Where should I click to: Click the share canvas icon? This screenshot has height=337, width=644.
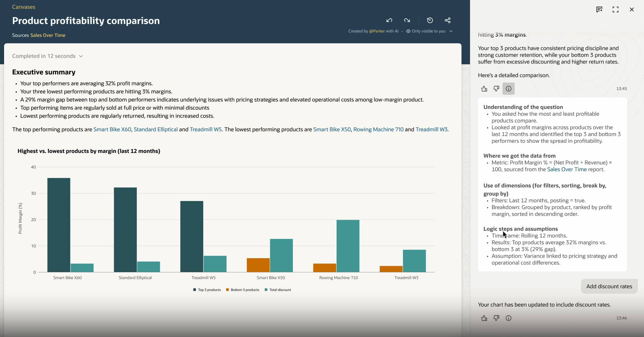tap(447, 20)
